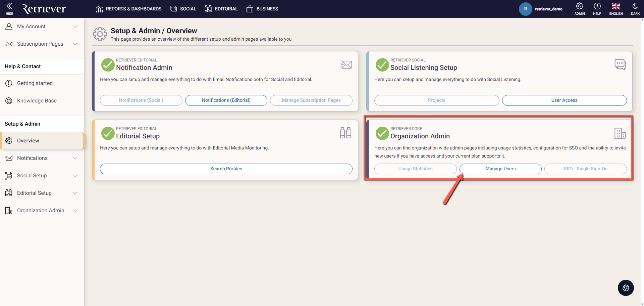Click the Manage Users button
This screenshot has height=306, width=644.
pos(500,169)
